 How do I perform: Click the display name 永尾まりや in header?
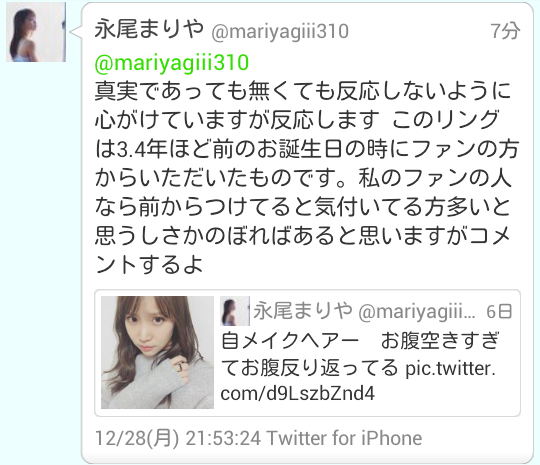coord(149,29)
